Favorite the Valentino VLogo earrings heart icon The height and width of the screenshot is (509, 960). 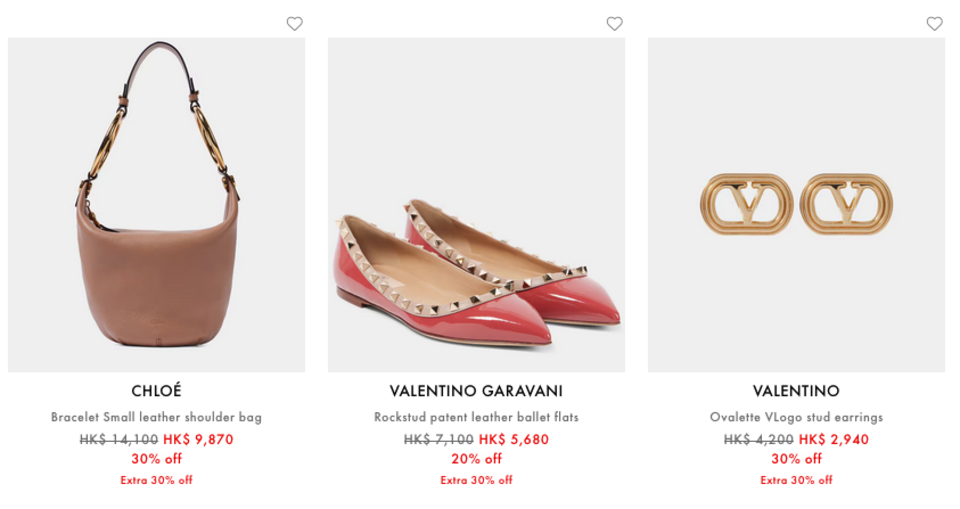[934, 23]
